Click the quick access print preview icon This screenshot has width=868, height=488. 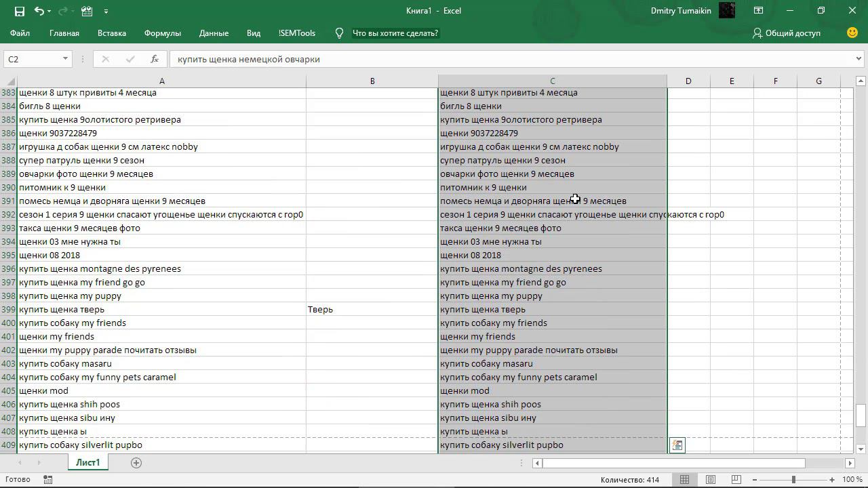pos(86,11)
